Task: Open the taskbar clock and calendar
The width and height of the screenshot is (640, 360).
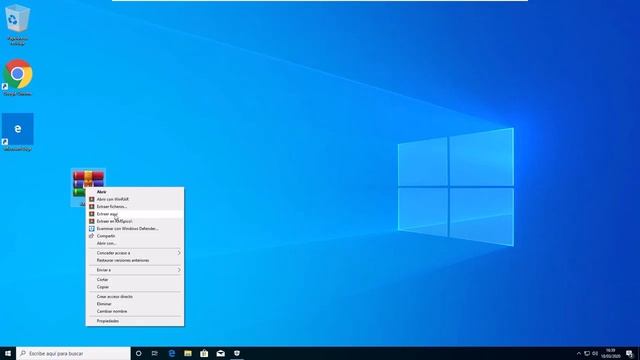Action: click(611, 353)
